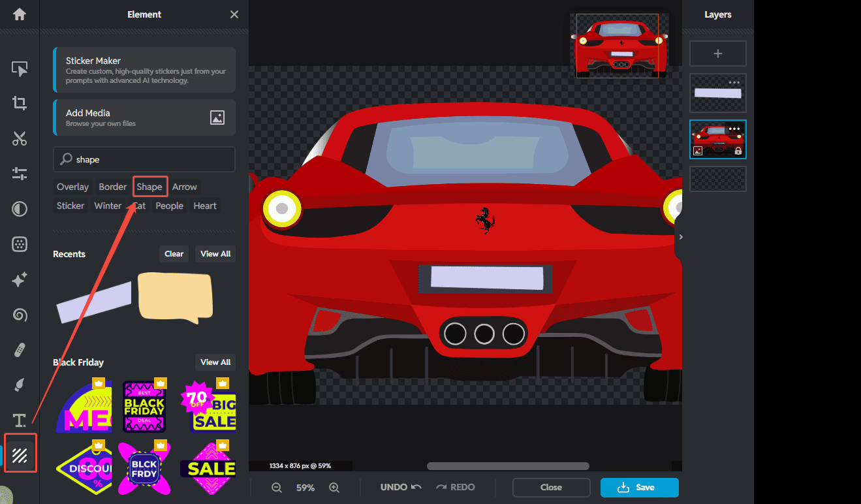Viewport: 861px width, 504px height.
Task: Collapse the Layers panel with the chevron
Action: (681, 237)
